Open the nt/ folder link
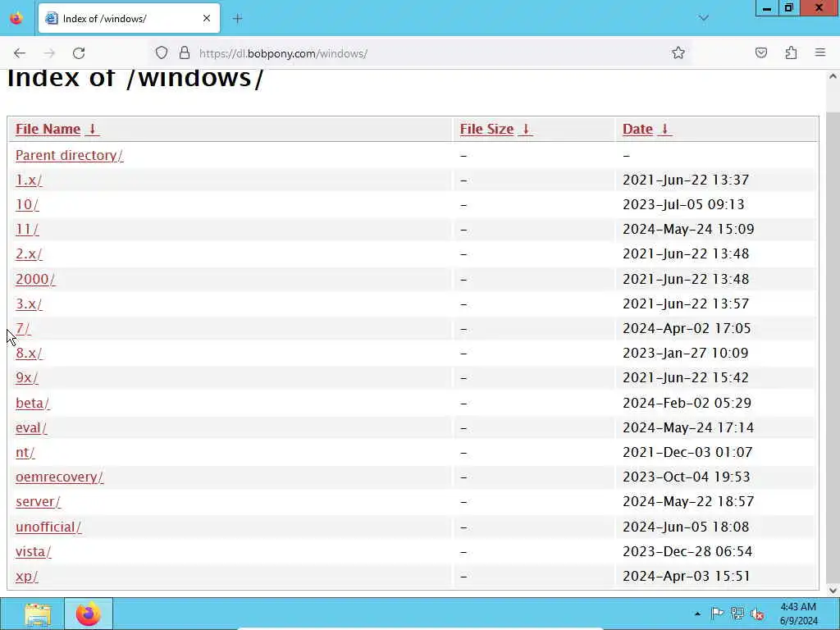Screen dimensions: 840x630 tap(25, 452)
